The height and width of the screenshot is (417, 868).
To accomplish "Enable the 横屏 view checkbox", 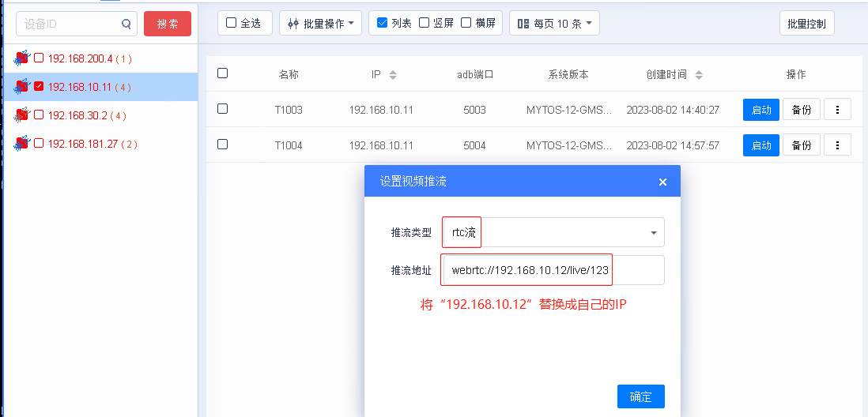I will click(466, 23).
